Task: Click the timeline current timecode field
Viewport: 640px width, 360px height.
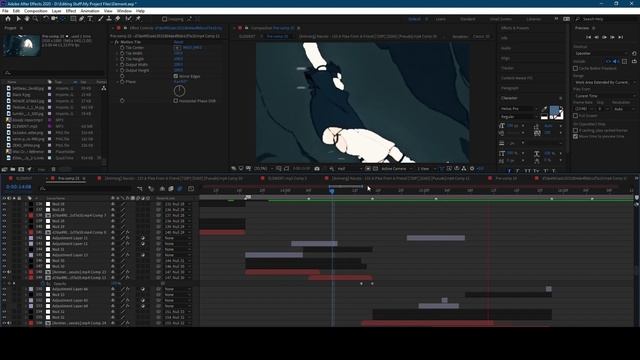Action: point(19,187)
